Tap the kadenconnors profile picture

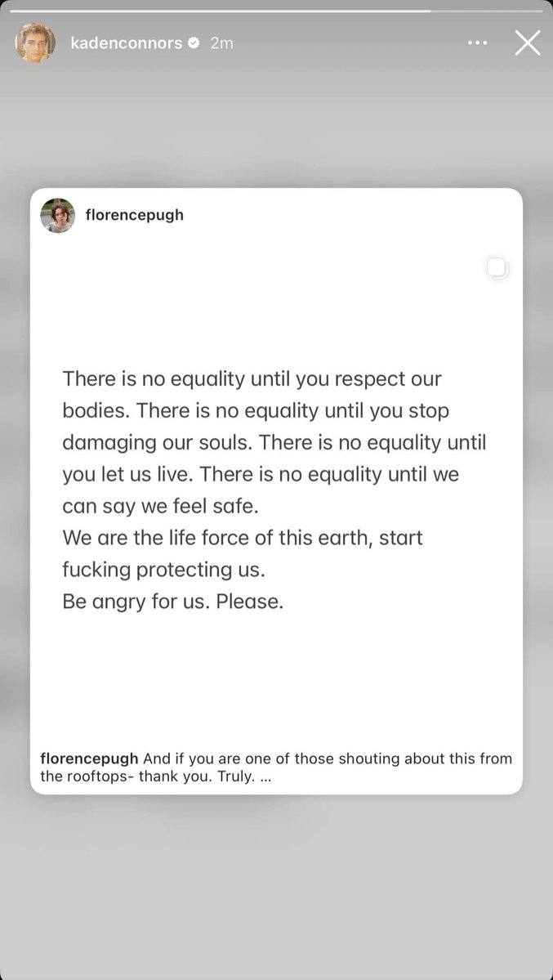point(35,43)
